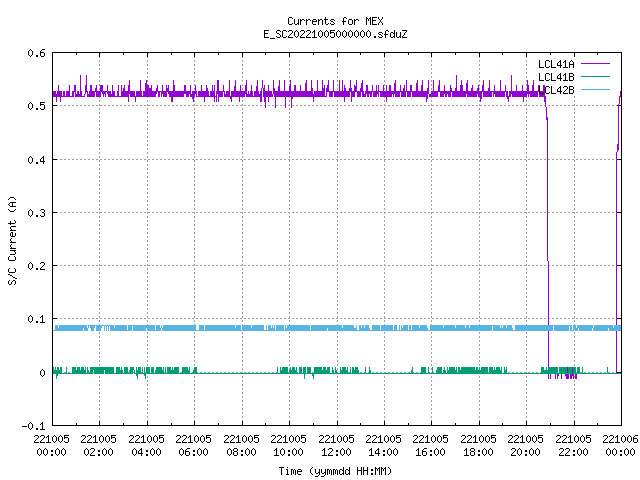Click the 221005 06:00 x-axis tick label
This screenshot has height=480, width=640.
coord(193,445)
